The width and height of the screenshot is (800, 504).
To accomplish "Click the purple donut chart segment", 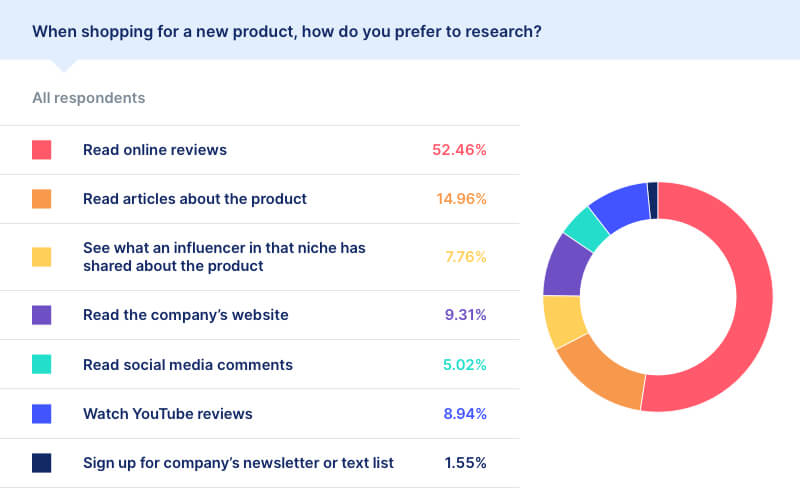I will [566, 266].
